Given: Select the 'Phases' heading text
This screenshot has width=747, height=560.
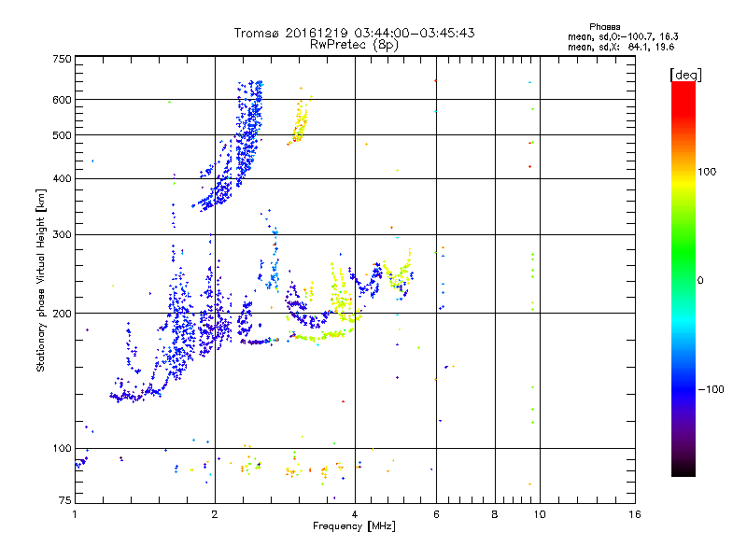Looking at the screenshot, I should click(604, 27).
